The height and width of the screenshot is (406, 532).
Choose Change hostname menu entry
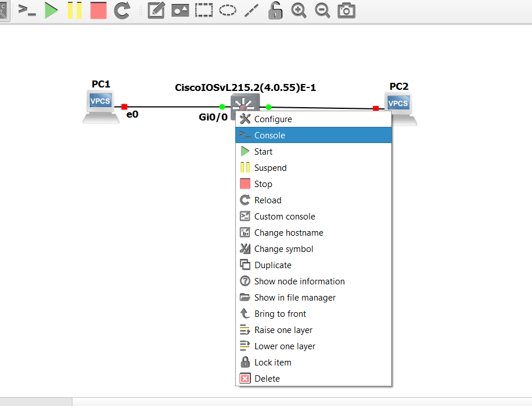(x=314, y=233)
